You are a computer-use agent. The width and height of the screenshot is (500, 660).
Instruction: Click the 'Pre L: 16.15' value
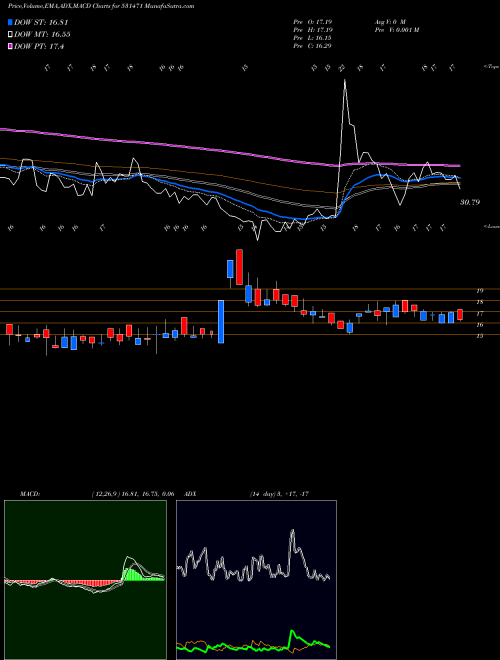[312, 37]
